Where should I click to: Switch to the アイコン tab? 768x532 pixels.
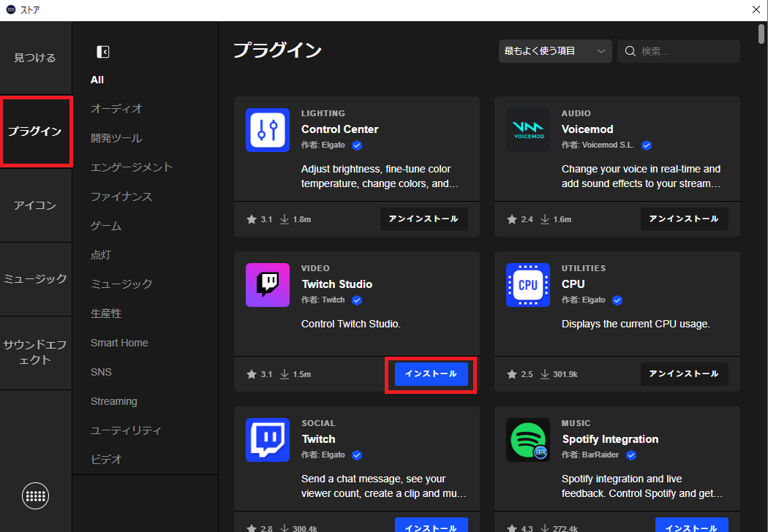(x=34, y=205)
